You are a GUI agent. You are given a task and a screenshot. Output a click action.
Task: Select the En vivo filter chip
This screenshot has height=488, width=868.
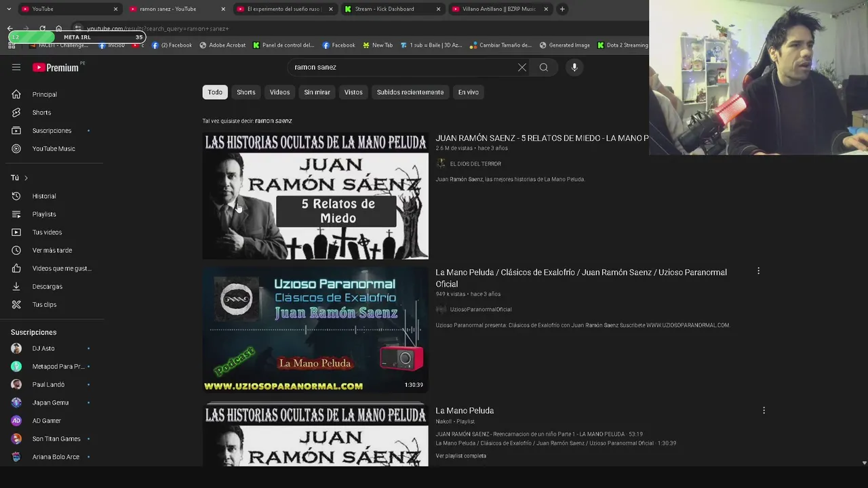point(468,92)
